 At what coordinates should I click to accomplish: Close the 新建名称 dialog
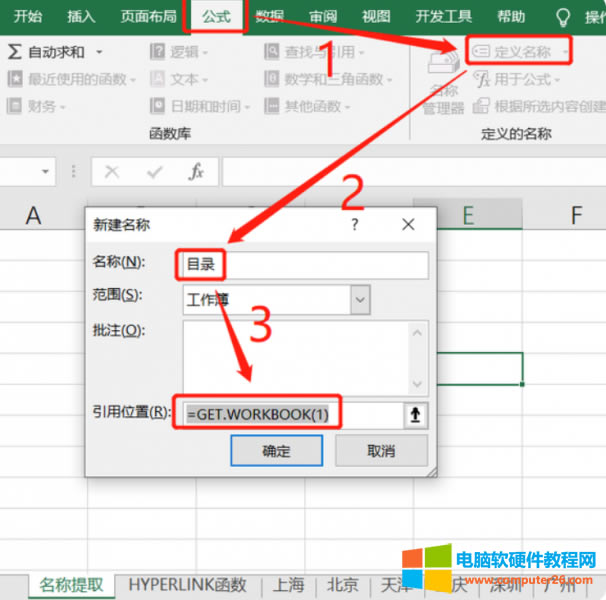[x=408, y=224]
